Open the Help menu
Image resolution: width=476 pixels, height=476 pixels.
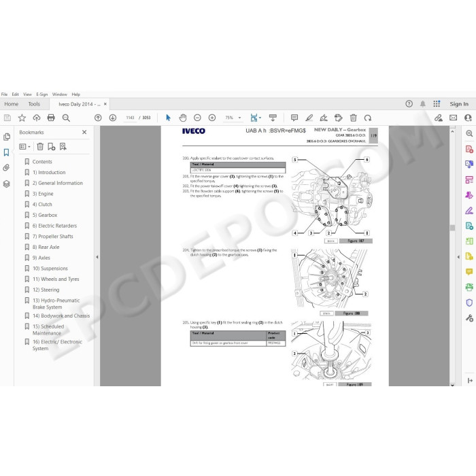[x=76, y=95]
